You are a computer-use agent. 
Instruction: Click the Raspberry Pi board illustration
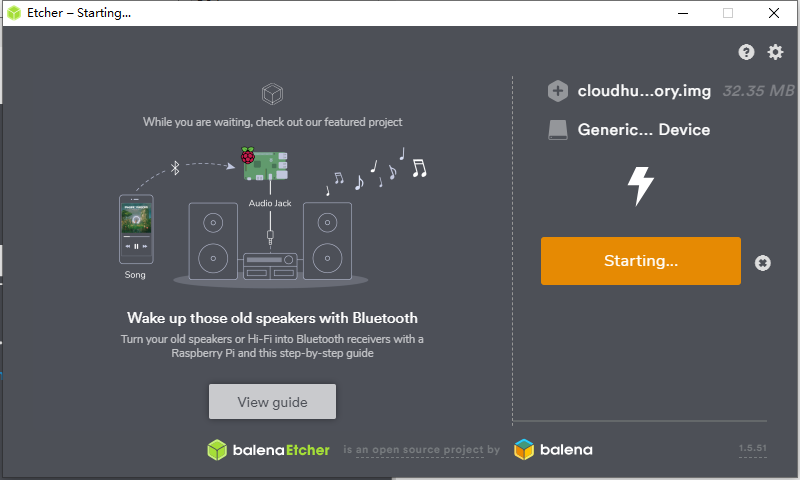264,164
